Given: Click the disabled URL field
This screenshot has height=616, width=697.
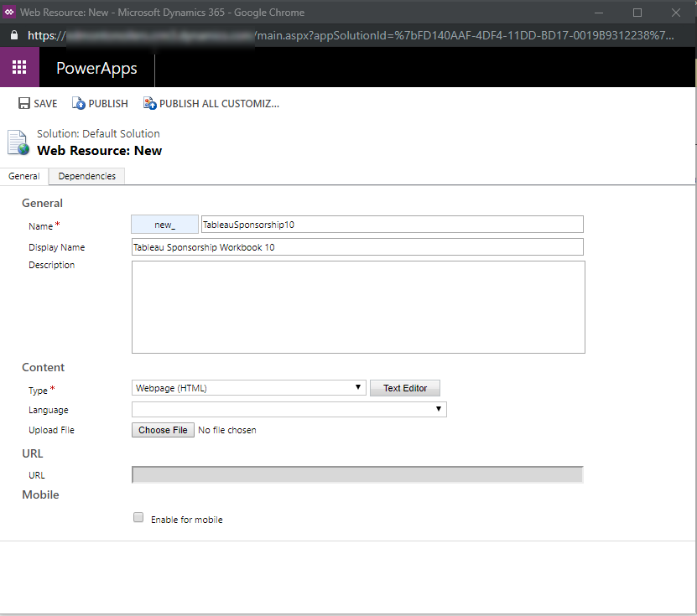Looking at the screenshot, I should (357, 474).
